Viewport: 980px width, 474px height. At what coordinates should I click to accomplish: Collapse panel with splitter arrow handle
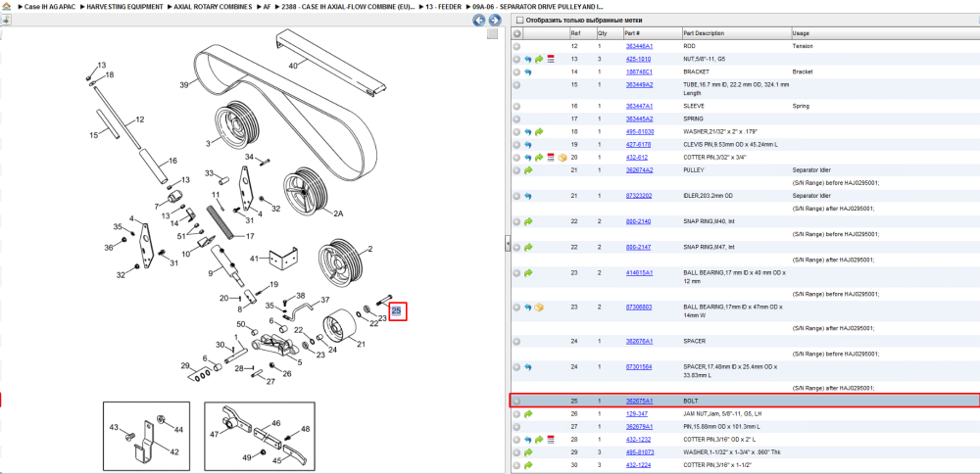[508, 243]
